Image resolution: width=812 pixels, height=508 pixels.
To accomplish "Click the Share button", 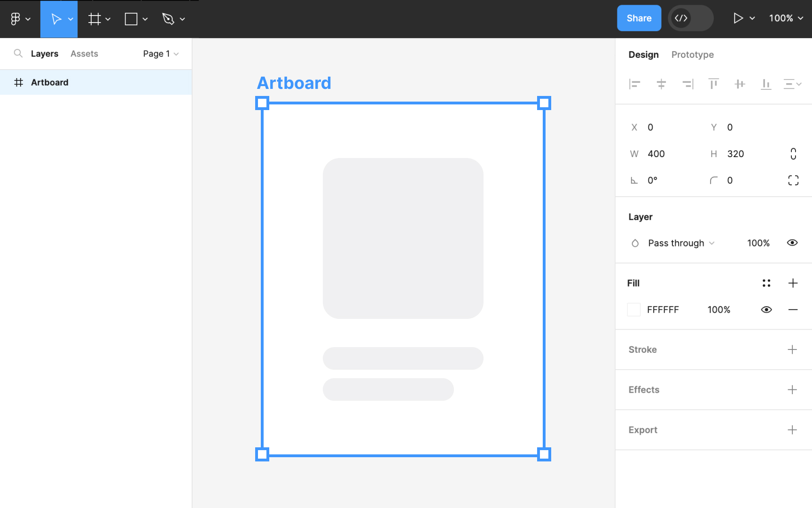I will (639, 18).
